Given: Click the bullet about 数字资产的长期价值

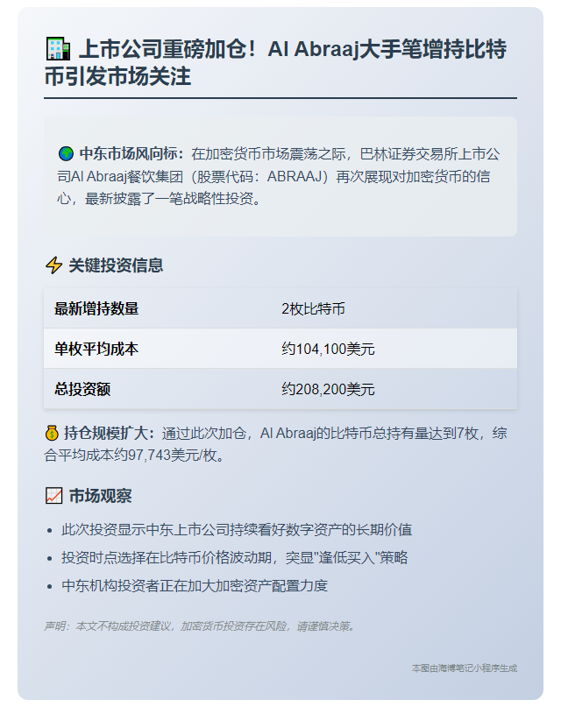Looking at the screenshot, I should click(237, 529).
